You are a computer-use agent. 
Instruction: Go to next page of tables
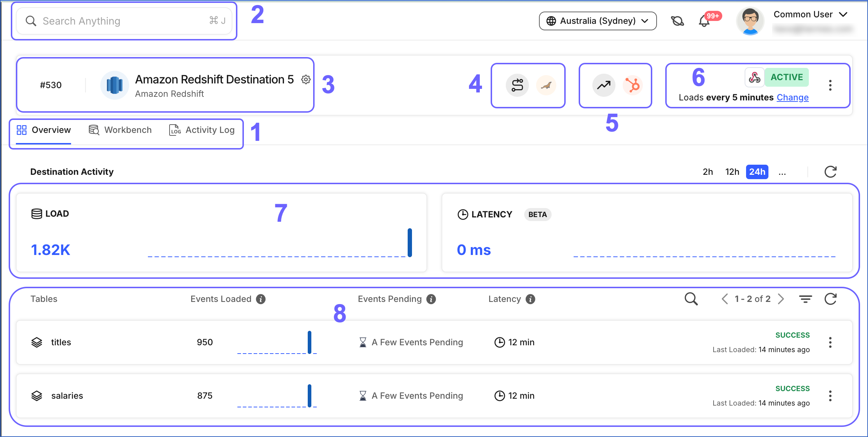[x=781, y=299]
